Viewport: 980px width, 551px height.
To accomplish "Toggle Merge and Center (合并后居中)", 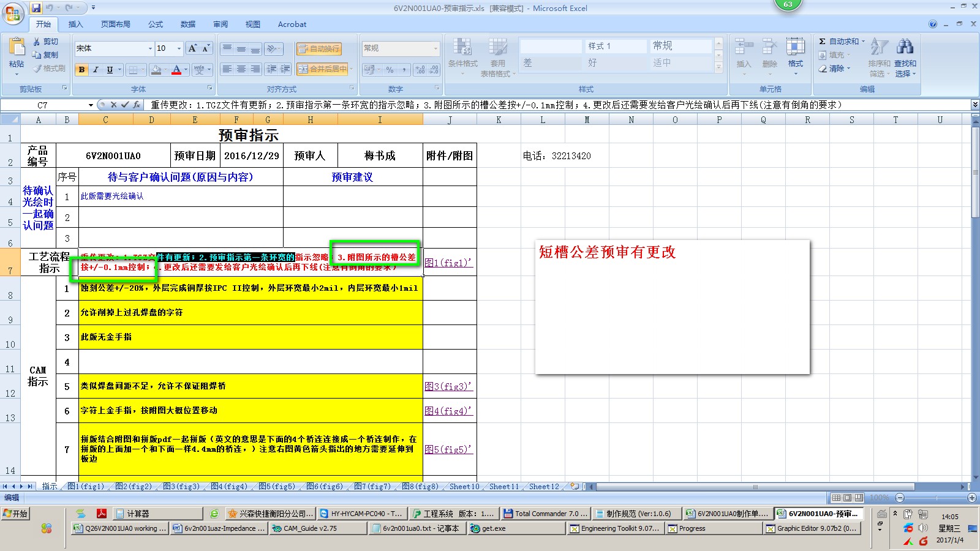I will (x=322, y=69).
